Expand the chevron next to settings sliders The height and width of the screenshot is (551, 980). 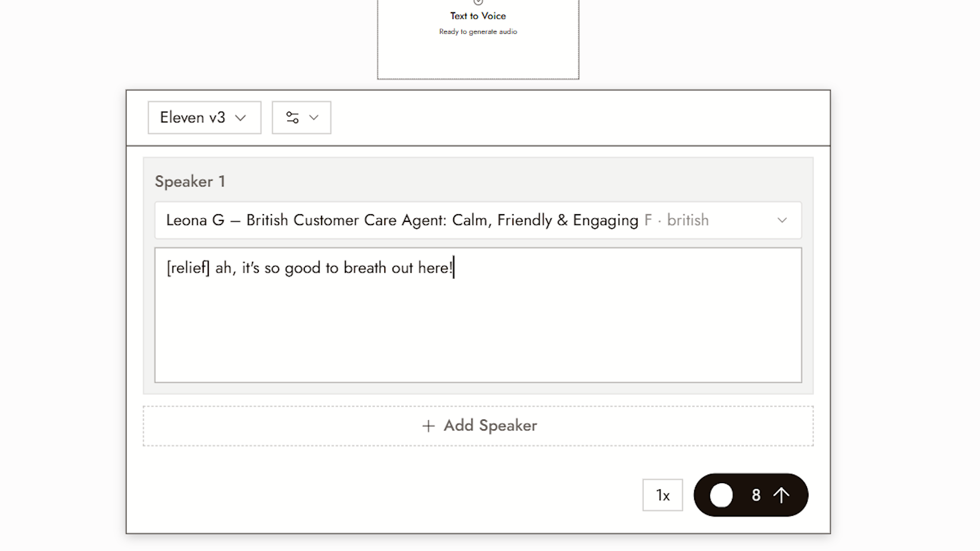(314, 118)
